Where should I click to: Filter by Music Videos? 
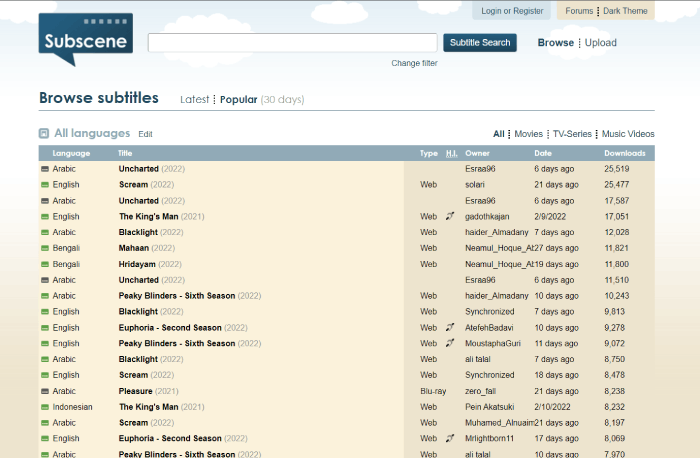tap(628, 134)
